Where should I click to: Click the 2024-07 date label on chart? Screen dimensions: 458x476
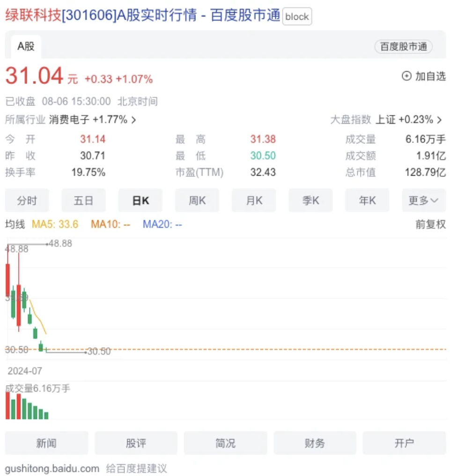click(24, 371)
